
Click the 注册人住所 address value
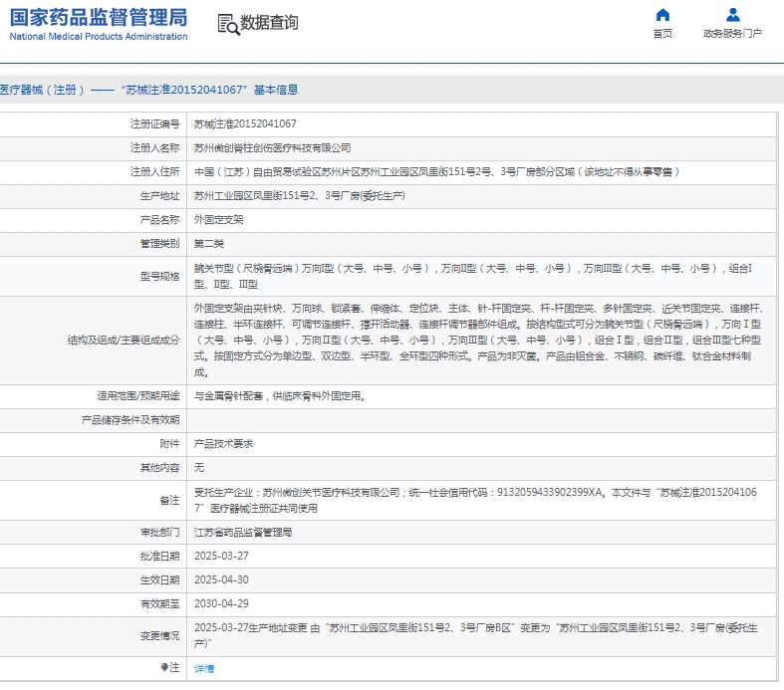click(436, 172)
